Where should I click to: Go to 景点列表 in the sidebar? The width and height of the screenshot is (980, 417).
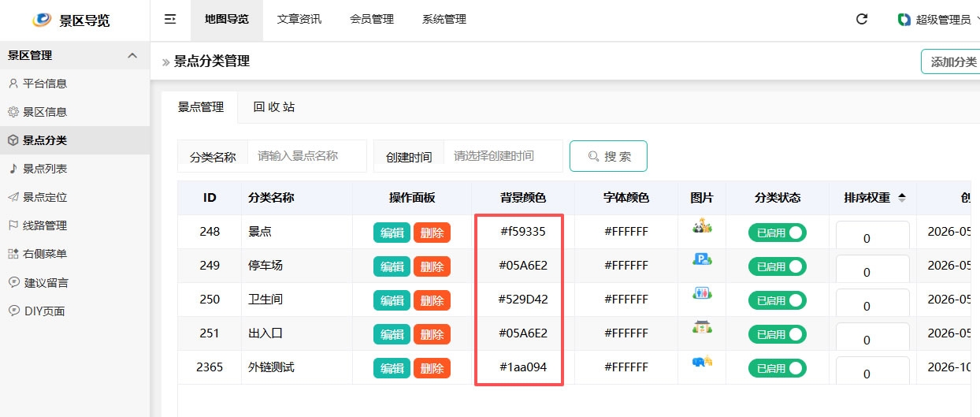(x=75, y=169)
